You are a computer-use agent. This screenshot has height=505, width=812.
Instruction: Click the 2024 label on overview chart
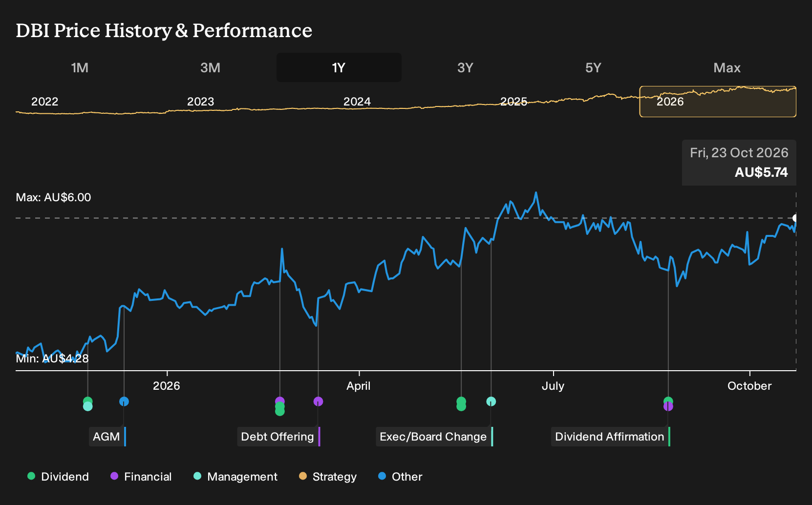357,102
